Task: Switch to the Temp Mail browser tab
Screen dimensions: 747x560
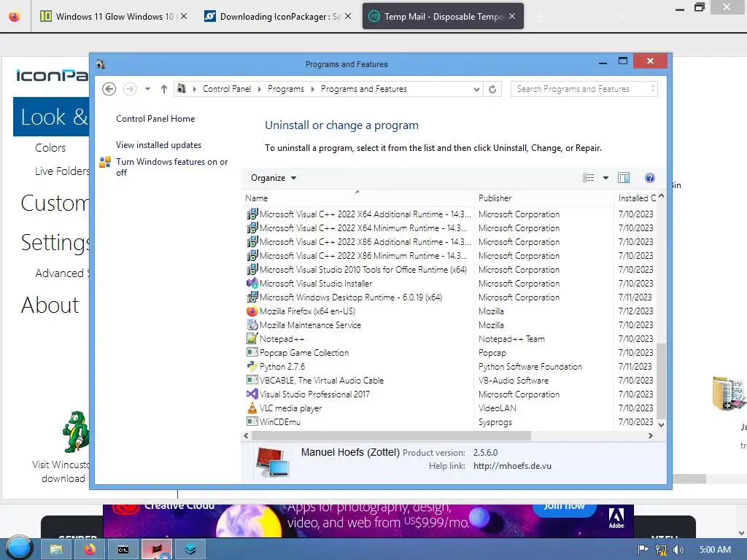Action: 443,17
